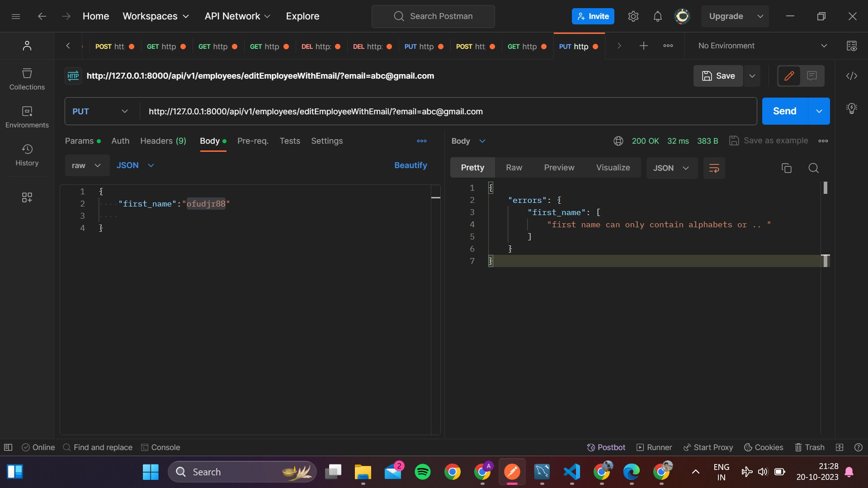Open Postman settings gear

click(633, 16)
